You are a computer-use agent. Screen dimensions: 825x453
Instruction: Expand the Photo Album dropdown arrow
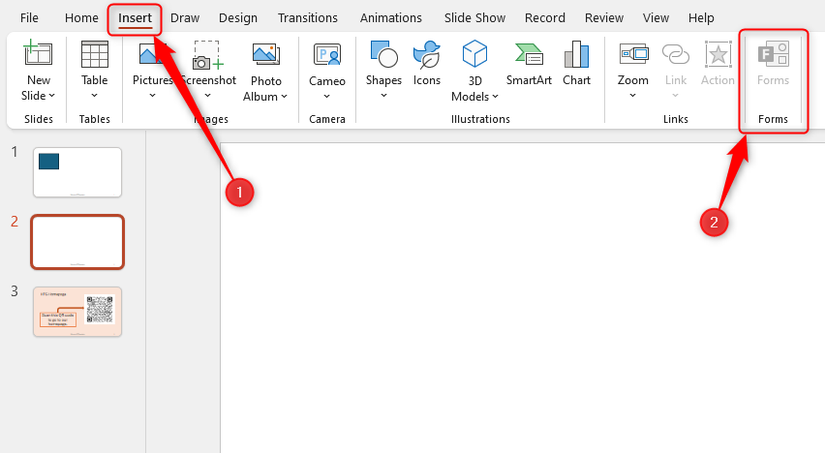tap(284, 97)
